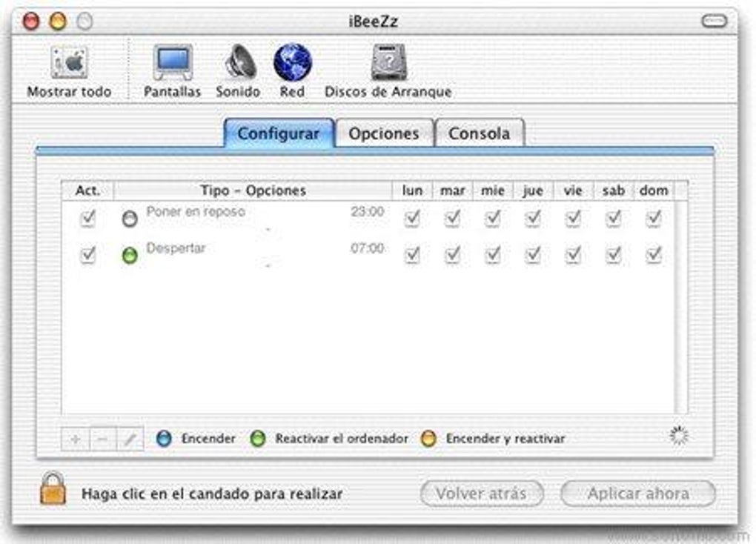
Task: Click the lun column header
Action: tap(412, 190)
